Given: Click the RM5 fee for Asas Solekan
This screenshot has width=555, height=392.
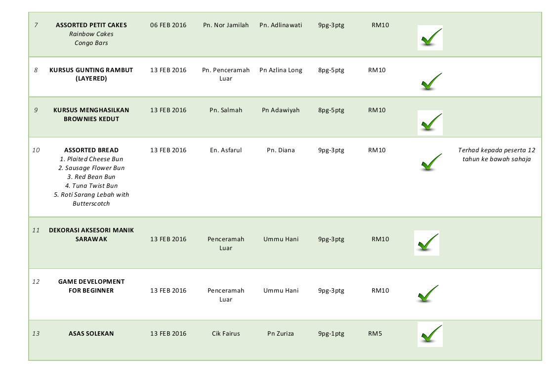Looking at the screenshot, I should pos(375,334).
